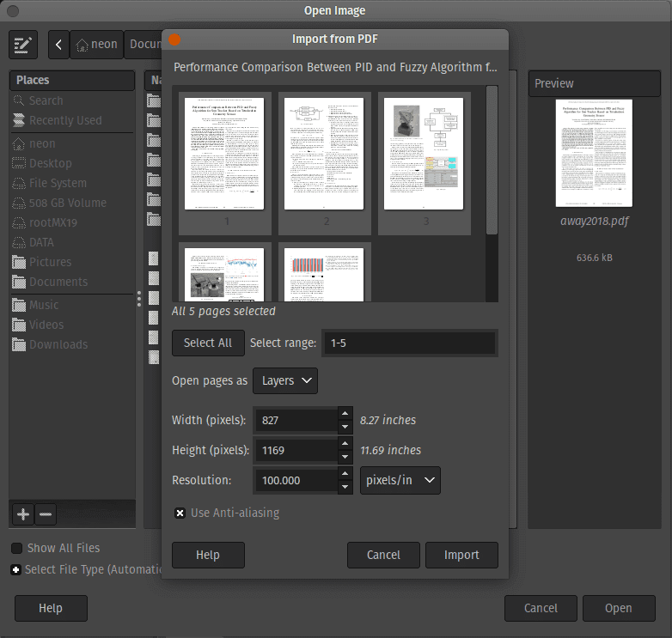This screenshot has width=672, height=638.
Task: Close the Import from PDF dialog
Action: 174,39
